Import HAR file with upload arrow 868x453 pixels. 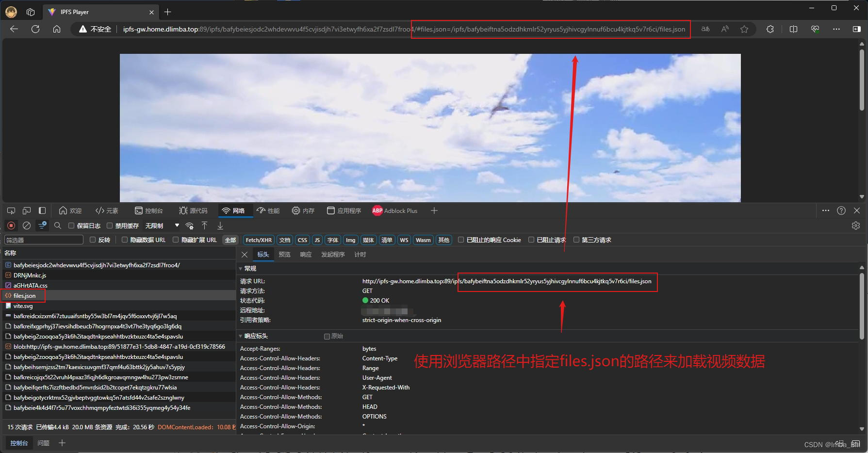click(x=205, y=226)
